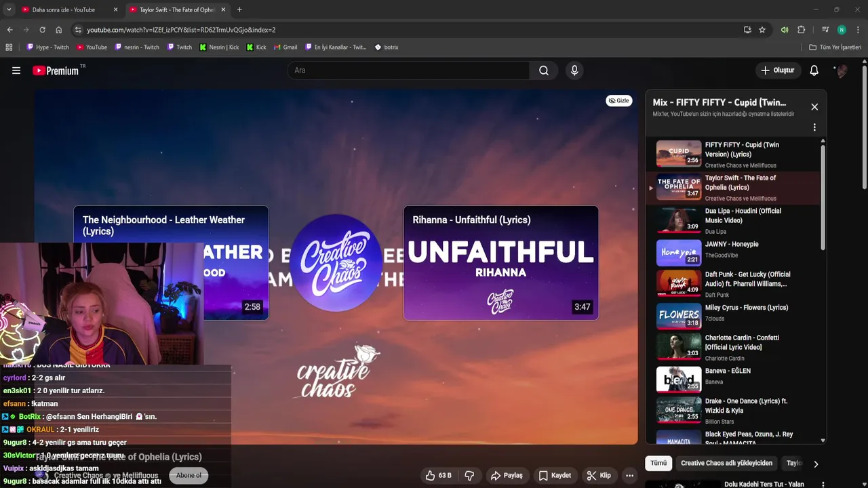Click the Creative Chaos channel circle logo
This screenshot has height=488, width=868.
[336, 263]
